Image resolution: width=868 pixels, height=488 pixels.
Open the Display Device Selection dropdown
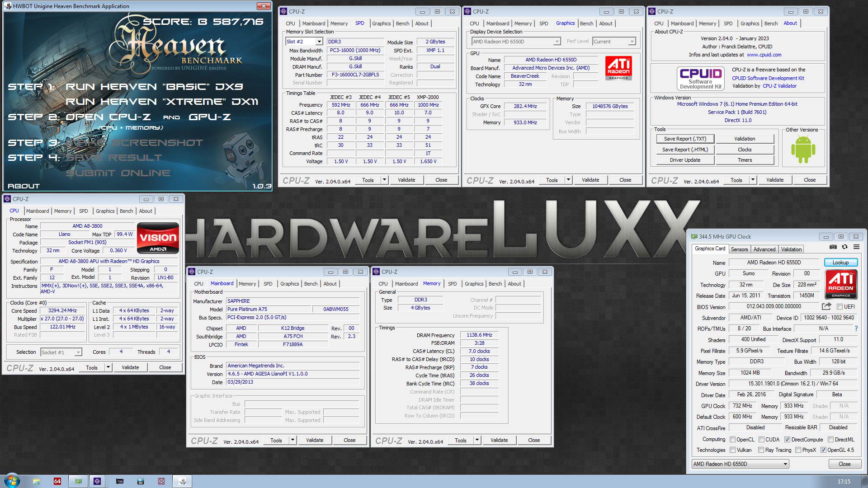(x=557, y=42)
